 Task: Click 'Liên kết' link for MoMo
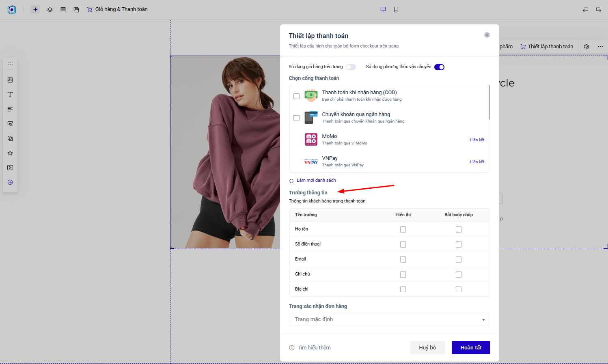(x=477, y=140)
